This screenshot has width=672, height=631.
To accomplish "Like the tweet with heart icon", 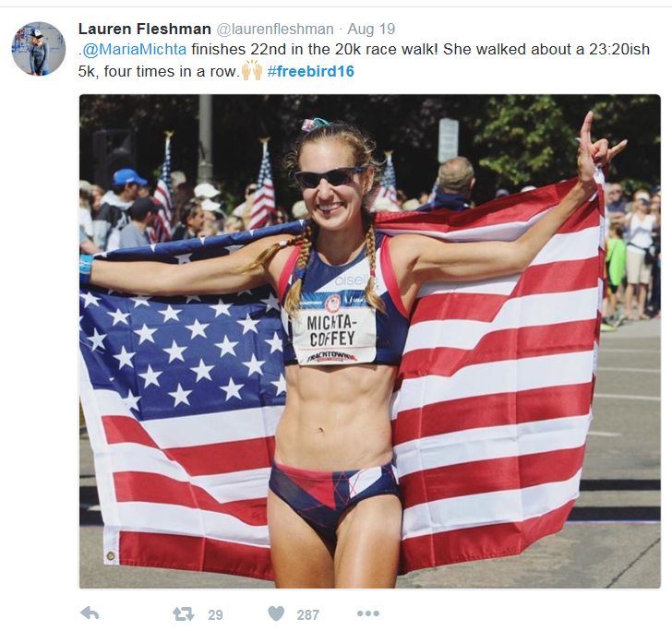I will click(276, 613).
